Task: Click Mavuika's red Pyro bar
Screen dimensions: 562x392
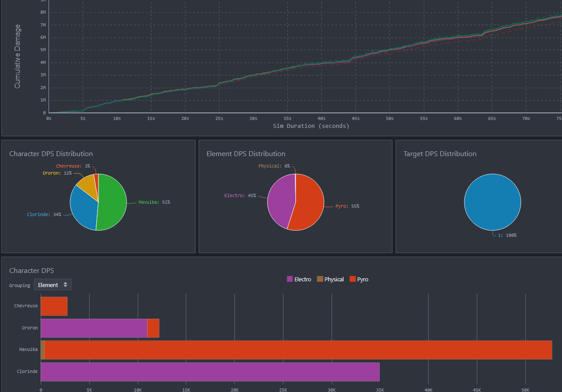Action: 298,350
